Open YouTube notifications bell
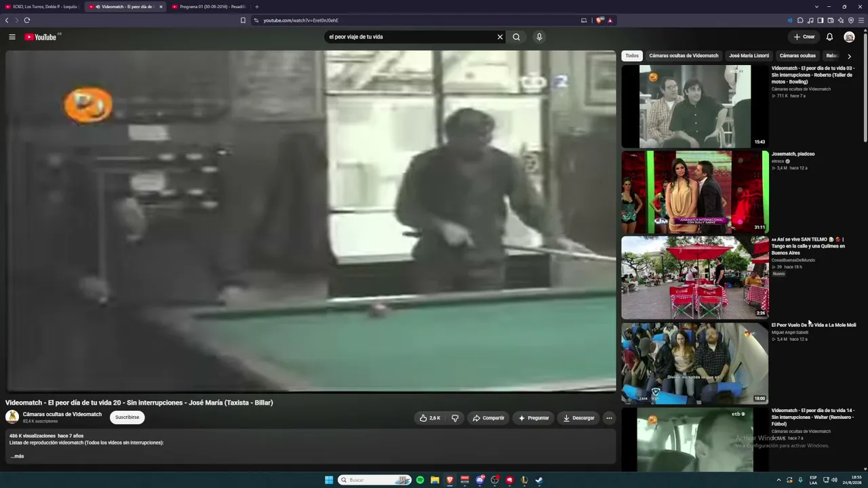868x488 pixels. (x=829, y=37)
